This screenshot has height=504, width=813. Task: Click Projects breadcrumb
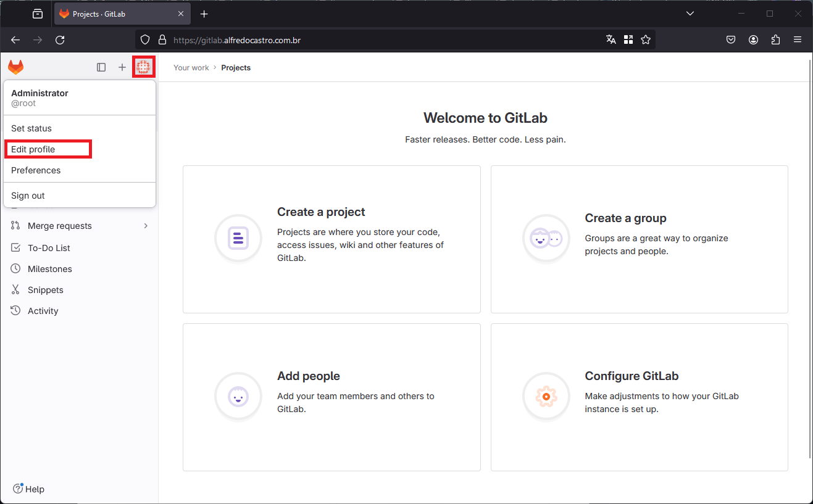(236, 68)
